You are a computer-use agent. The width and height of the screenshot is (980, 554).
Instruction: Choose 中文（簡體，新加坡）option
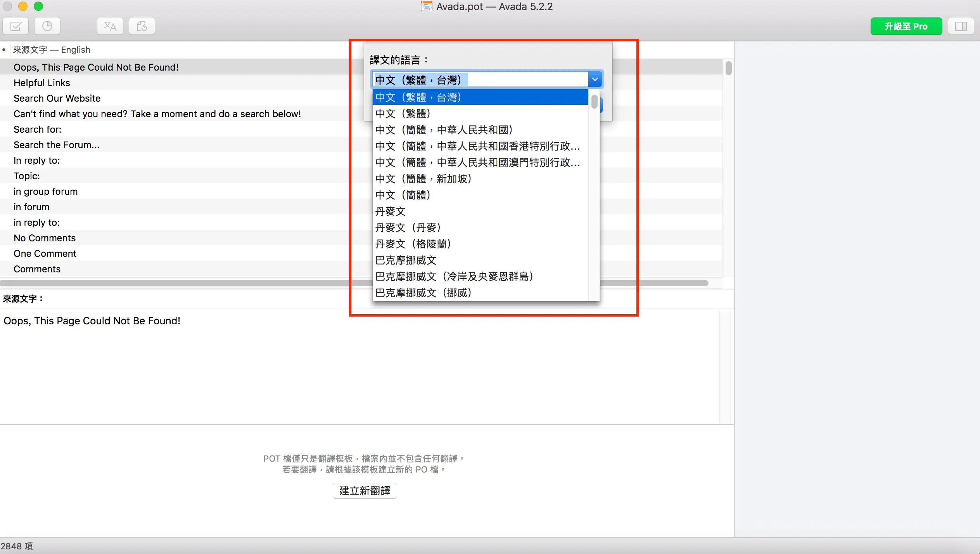pyautogui.click(x=480, y=178)
